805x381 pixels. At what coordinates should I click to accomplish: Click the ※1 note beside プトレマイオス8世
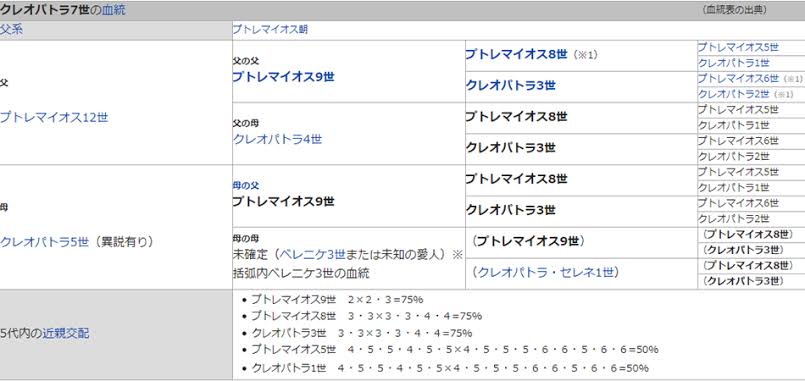click(585, 55)
